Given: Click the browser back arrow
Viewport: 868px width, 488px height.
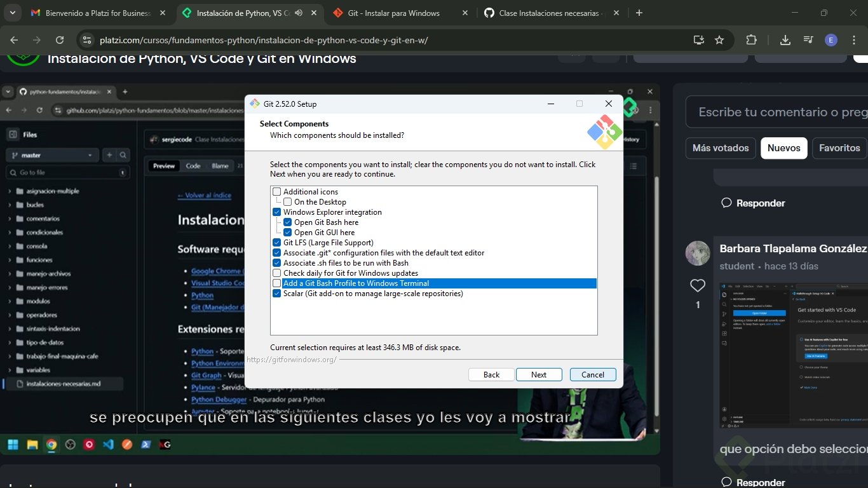Looking at the screenshot, I should 14,40.
